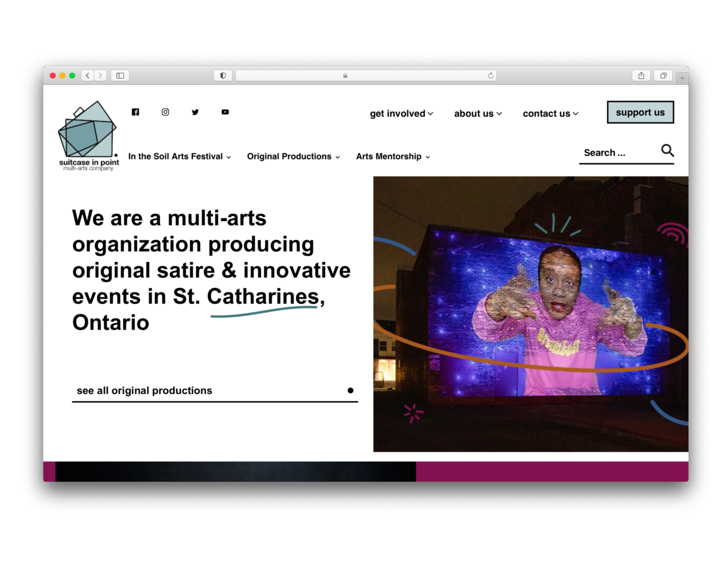Expand the about us dropdown

[x=478, y=114]
